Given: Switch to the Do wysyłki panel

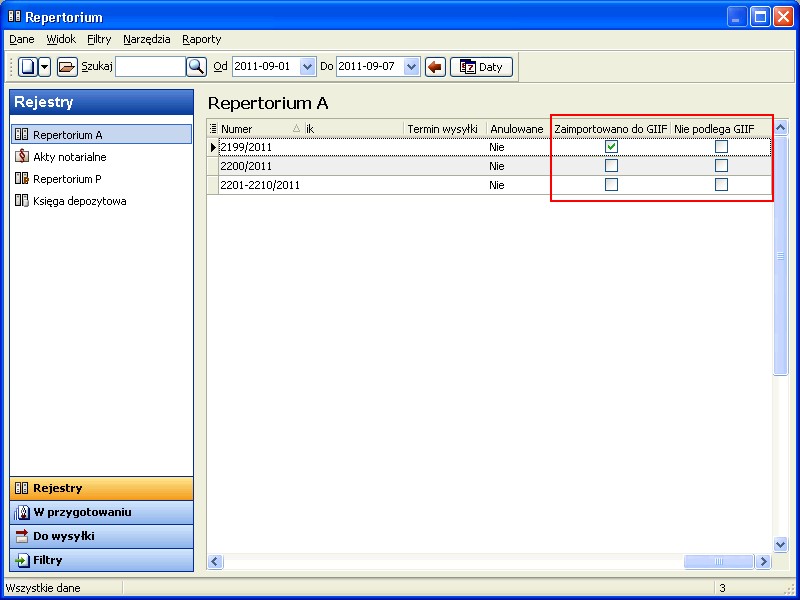Looking at the screenshot, I should pyautogui.click(x=63, y=536).
